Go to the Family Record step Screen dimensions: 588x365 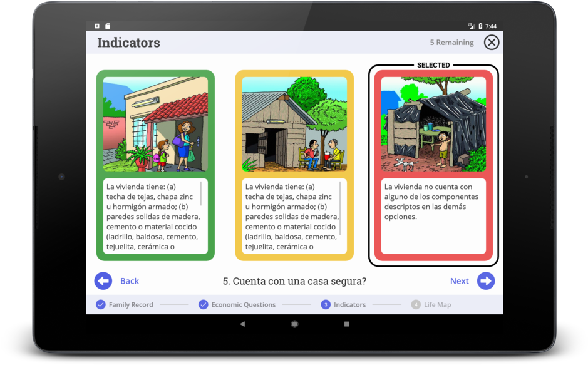[x=131, y=305]
